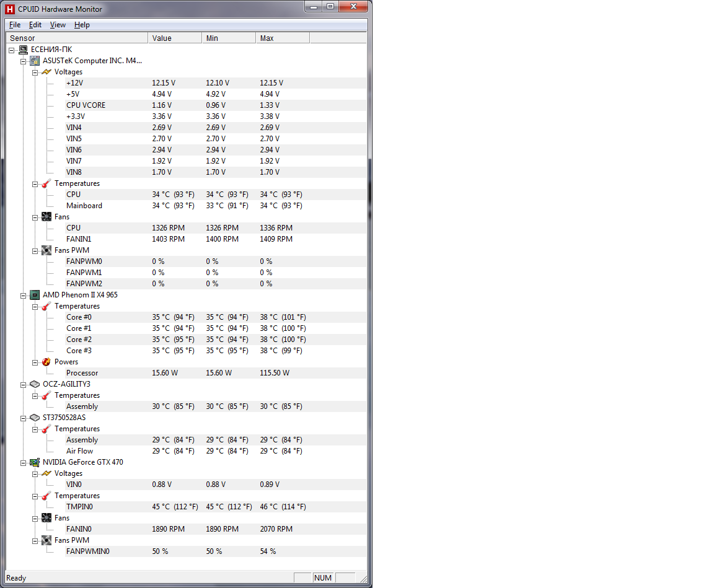Image resolution: width=714 pixels, height=588 pixels.
Task: Click the computer icon next to ЕСЕНИЯ-ПК
Action: (x=23, y=50)
